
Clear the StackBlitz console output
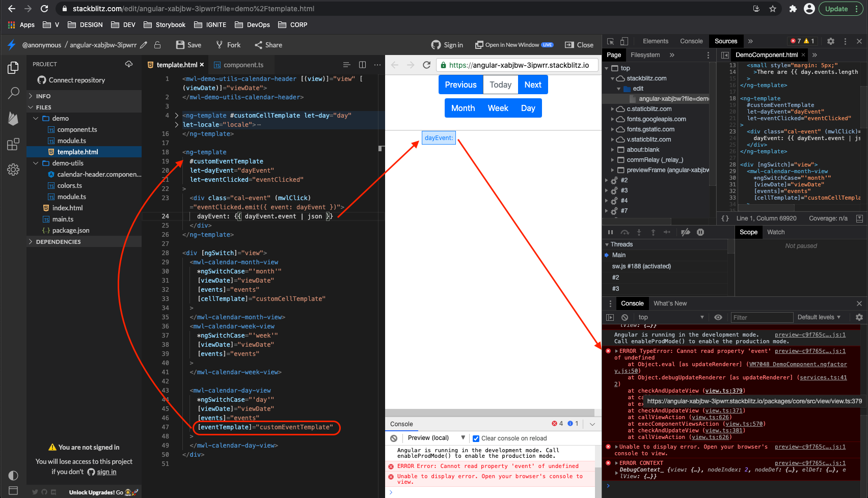(x=394, y=438)
